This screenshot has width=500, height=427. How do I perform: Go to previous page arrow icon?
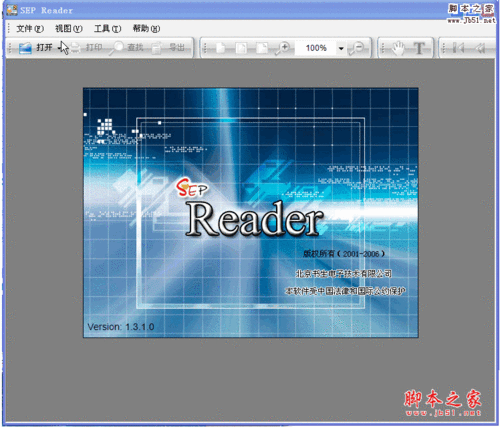[480, 48]
